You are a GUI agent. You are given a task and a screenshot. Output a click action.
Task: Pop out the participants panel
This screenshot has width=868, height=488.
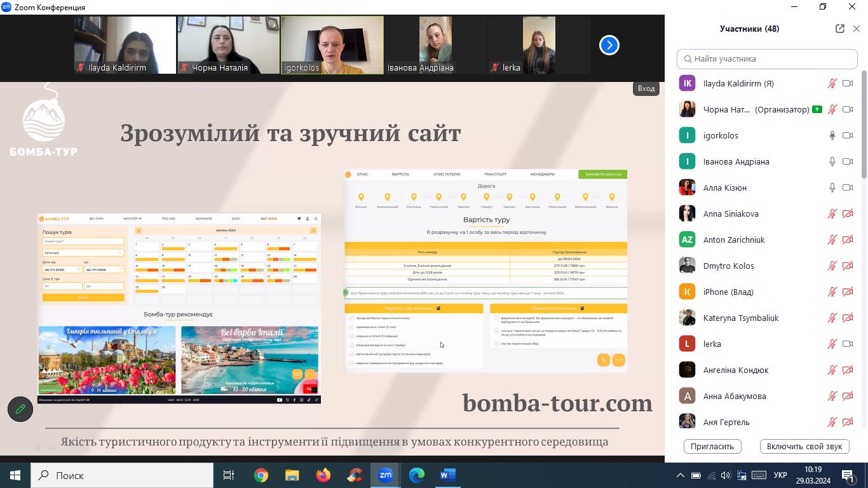point(840,29)
